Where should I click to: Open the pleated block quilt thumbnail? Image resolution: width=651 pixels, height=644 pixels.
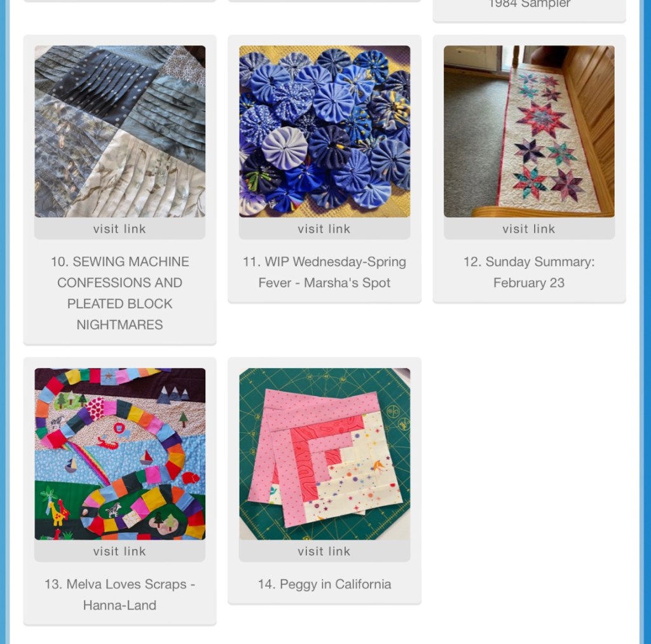(120, 131)
